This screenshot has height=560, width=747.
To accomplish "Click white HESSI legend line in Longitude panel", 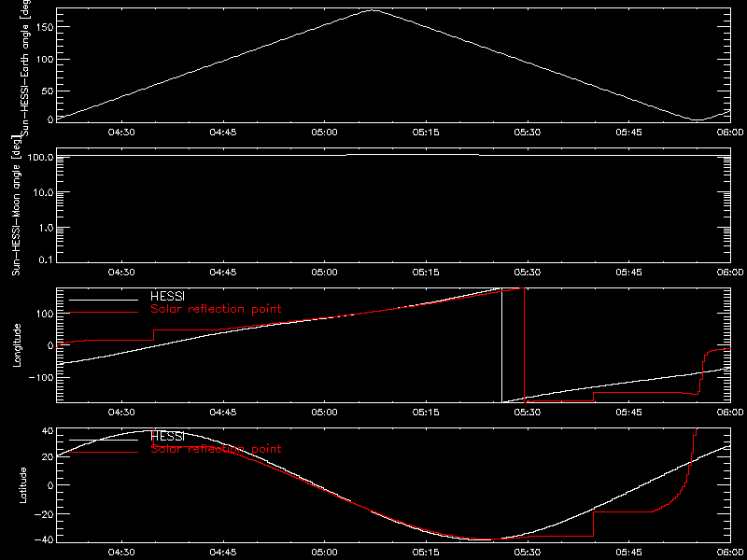I will pos(104,300).
